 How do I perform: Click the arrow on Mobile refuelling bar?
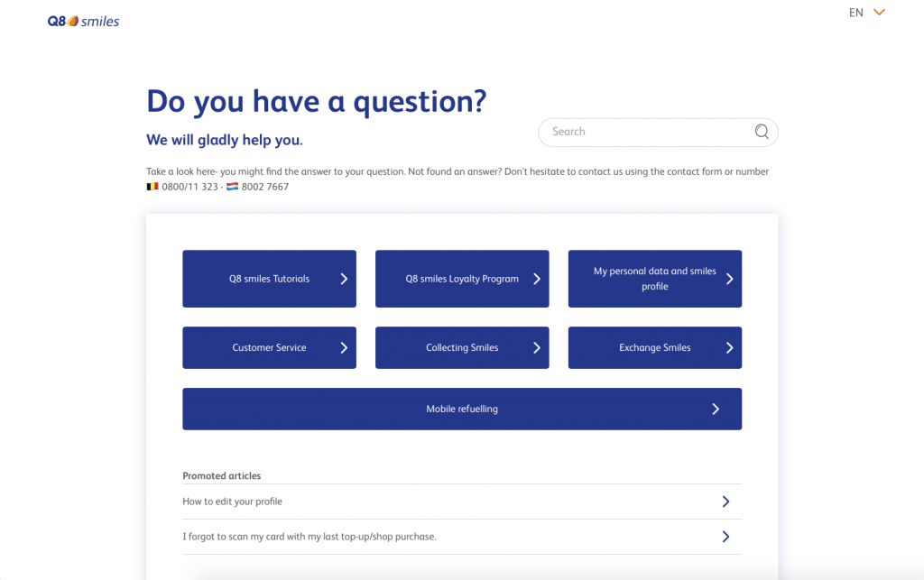click(716, 409)
